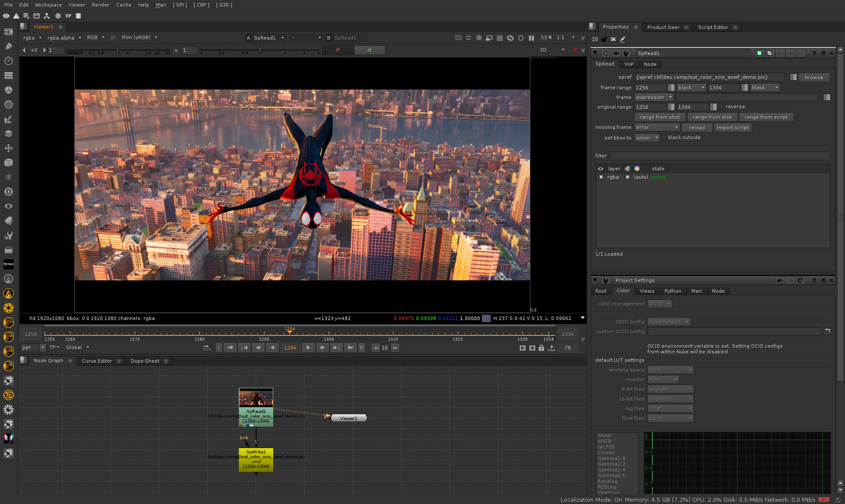
Task: Open the Draw (brush) node menu in sidebar
Action: click(x=8, y=46)
